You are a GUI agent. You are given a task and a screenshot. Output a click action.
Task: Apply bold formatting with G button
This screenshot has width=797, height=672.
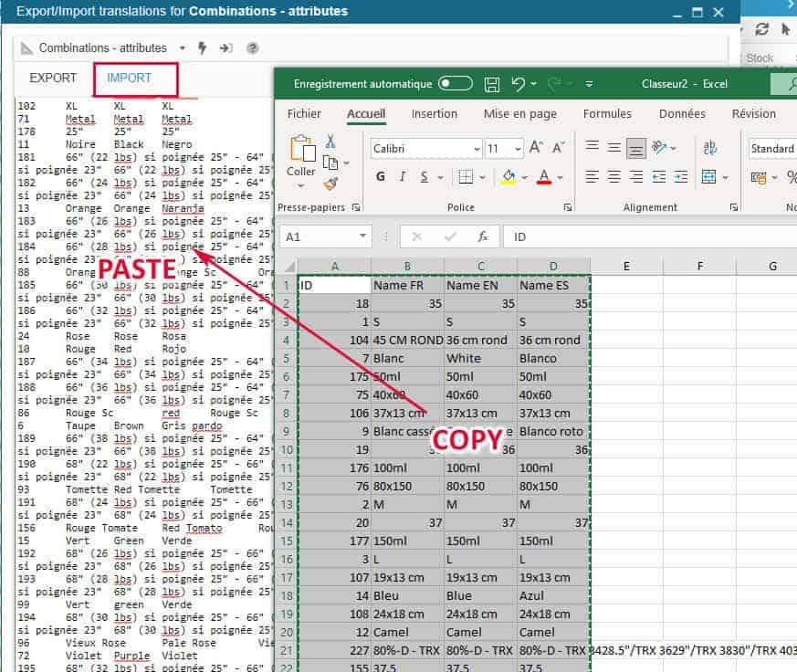pyautogui.click(x=380, y=176)
